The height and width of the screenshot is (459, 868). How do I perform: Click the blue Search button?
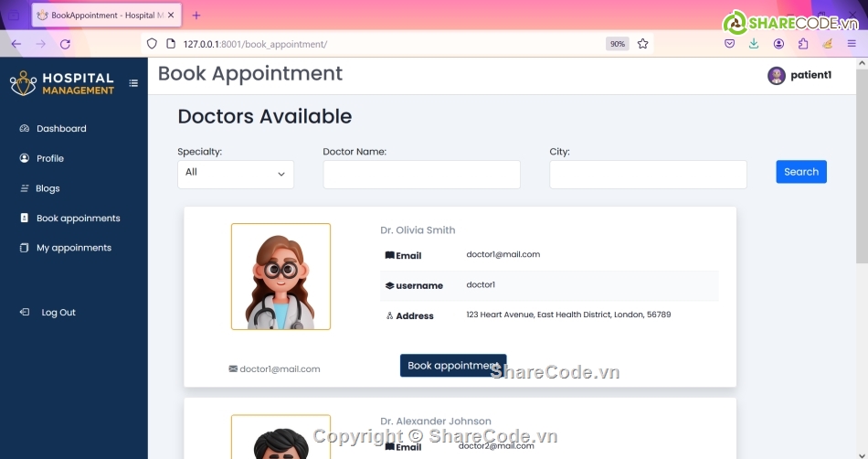click(x=801, y=172)
